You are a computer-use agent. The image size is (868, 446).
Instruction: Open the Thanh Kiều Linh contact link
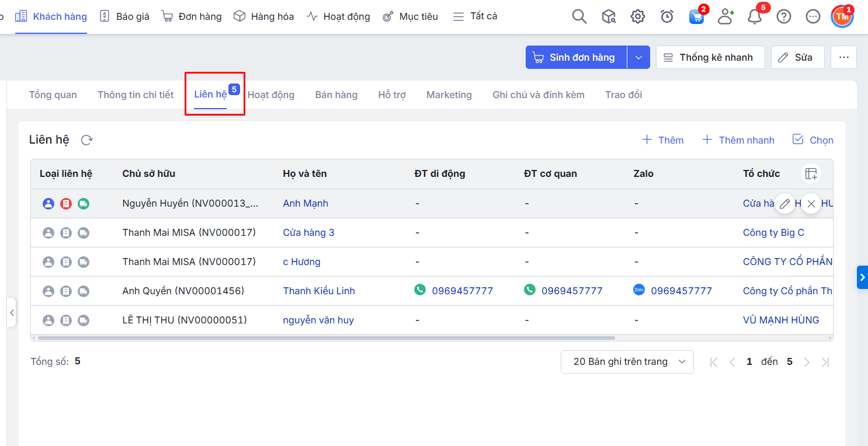319,291
